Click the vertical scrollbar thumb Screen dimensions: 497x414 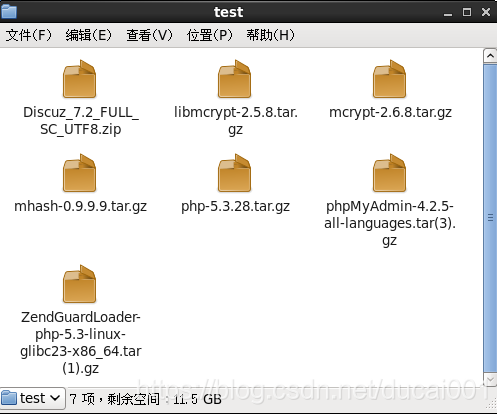click(490, 218)
